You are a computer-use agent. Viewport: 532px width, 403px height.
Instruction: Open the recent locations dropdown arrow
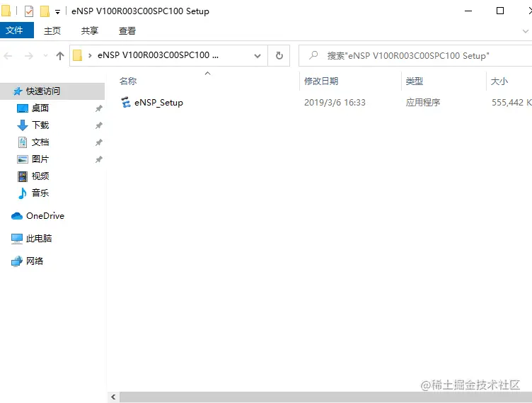(x=45, y=56)
